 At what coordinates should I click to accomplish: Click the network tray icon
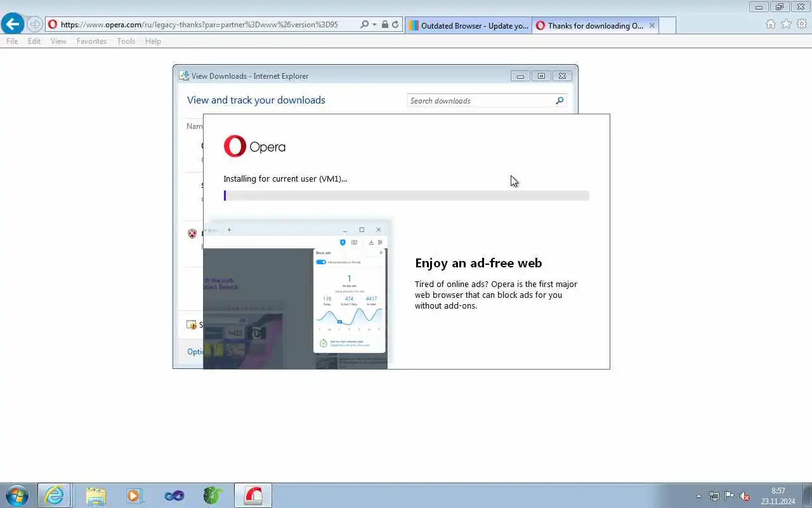pos(714,497)
